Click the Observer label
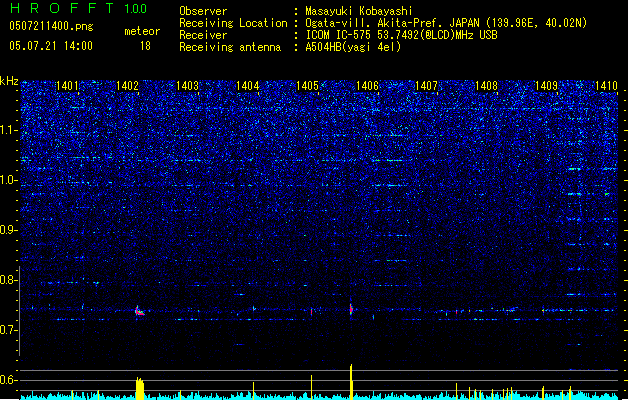Image resolution: width=629 pixels, height=400 pixels. 203,11
